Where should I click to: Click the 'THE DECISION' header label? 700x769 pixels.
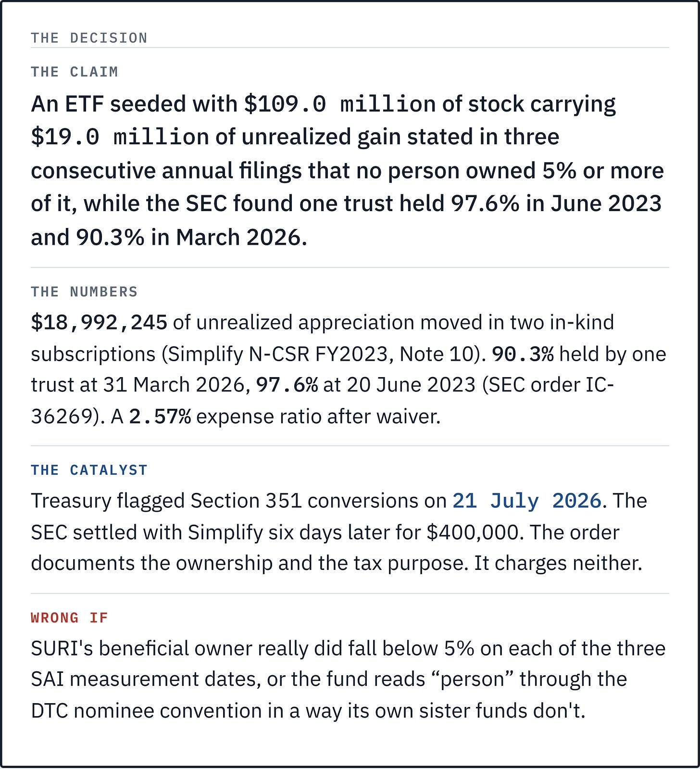click(x=89, y=38)
